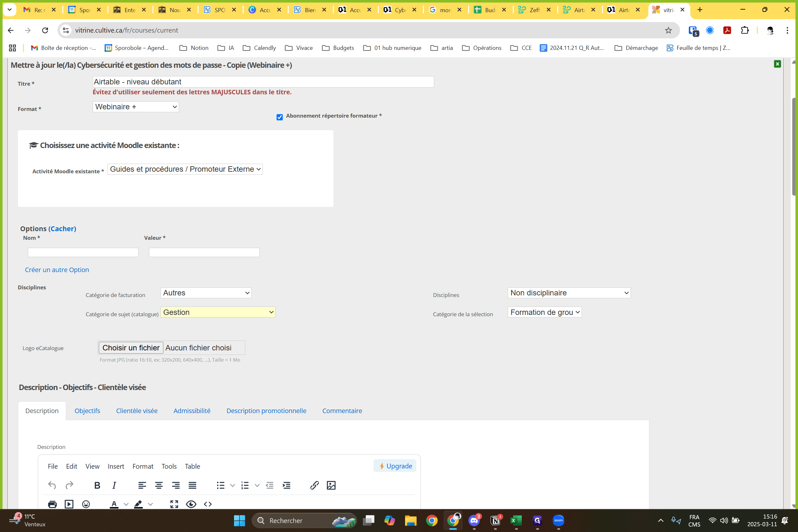Open the emoji picker in editor

click(x=86, y=504)
